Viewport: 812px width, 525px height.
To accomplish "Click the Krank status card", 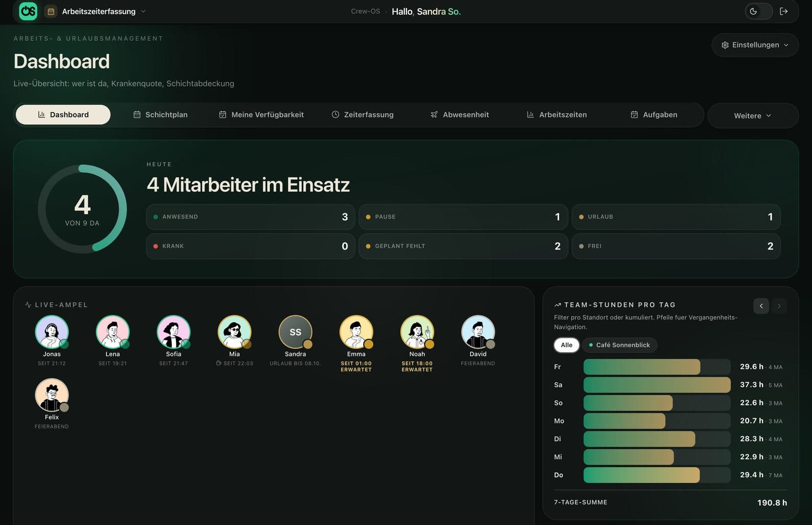I will [x=250, y=246].
